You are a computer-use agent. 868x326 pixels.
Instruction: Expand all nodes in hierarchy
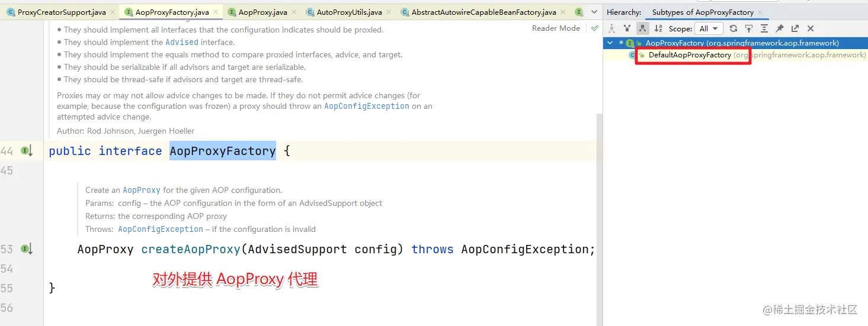[764, 28]
